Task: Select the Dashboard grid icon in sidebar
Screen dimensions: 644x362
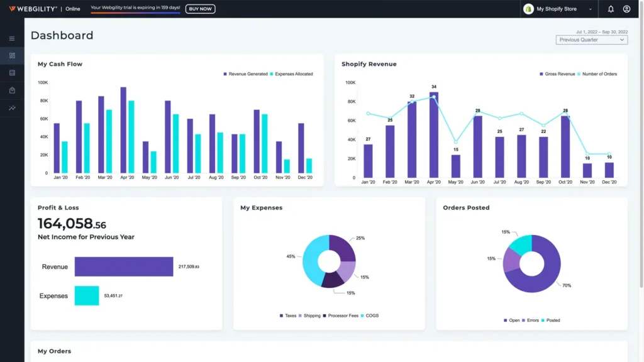Action: tap(12, 56)
